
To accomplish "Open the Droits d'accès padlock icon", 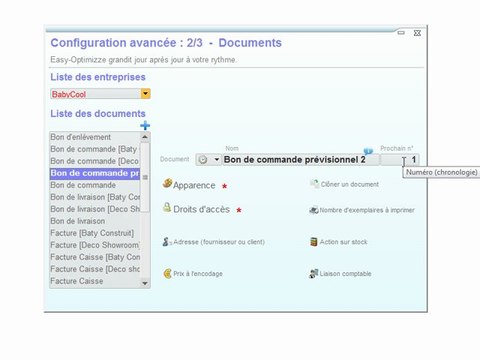I will 167,207.
